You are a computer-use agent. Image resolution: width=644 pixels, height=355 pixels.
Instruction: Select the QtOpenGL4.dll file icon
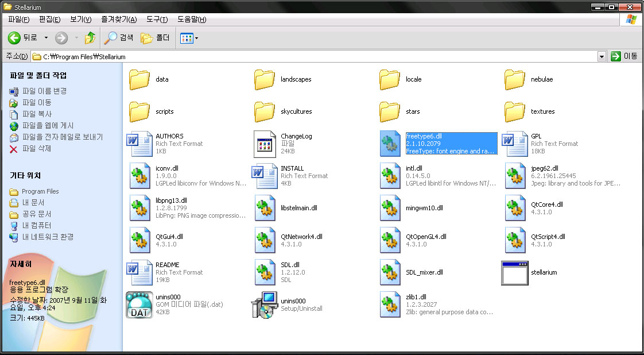pyautogui.click(x=390, y=240)
